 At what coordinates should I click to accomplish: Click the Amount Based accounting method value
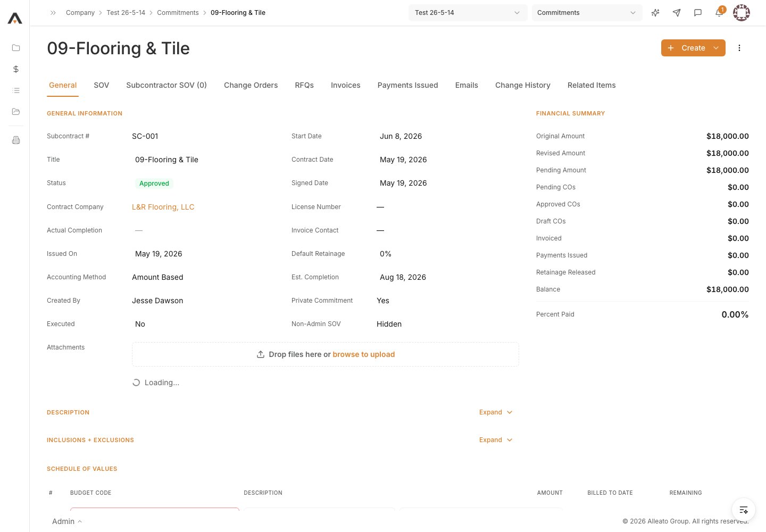pyautogui.click(x=157, y=277)
